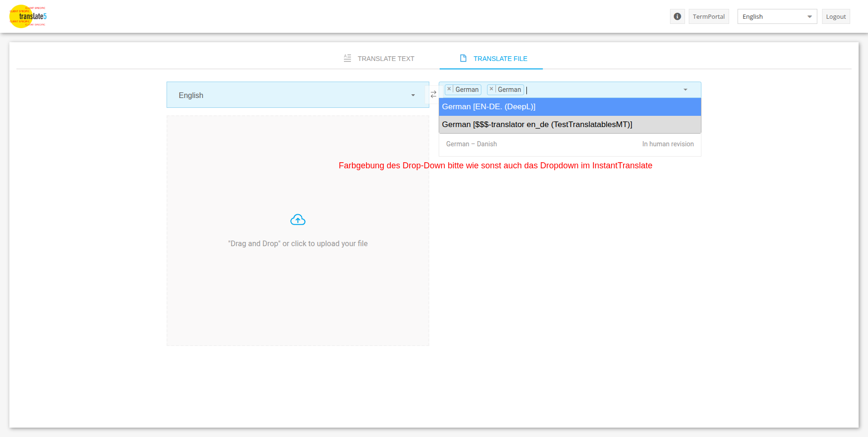Image resolution: width=868 pixels, height=437 pixels.
Task: Remove the second German language tag
Action: [x=491, y=89]
